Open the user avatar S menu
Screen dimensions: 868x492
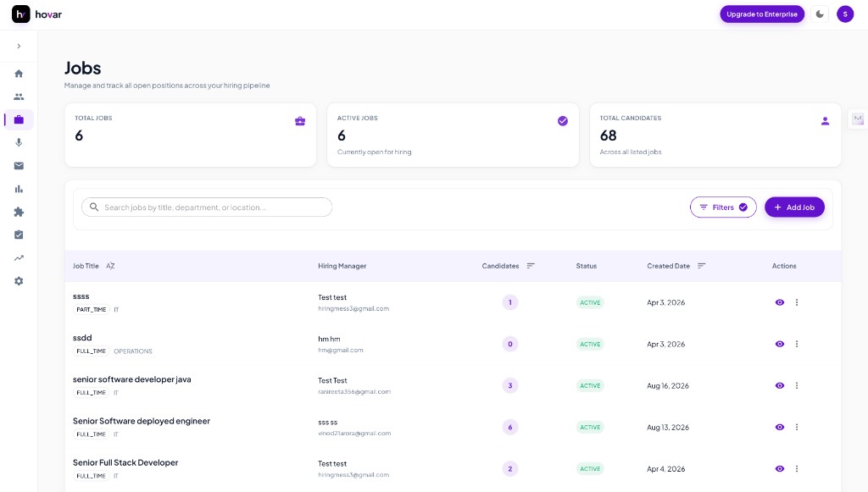(x=845, y=14)
